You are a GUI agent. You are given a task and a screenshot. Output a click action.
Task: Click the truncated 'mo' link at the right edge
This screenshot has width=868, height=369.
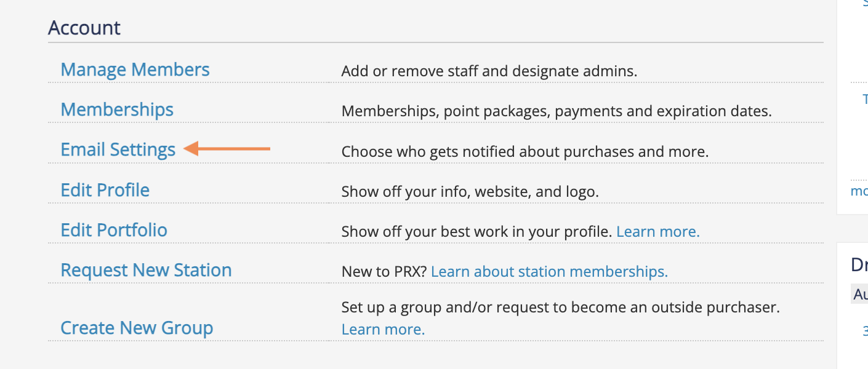coord(859,191)
